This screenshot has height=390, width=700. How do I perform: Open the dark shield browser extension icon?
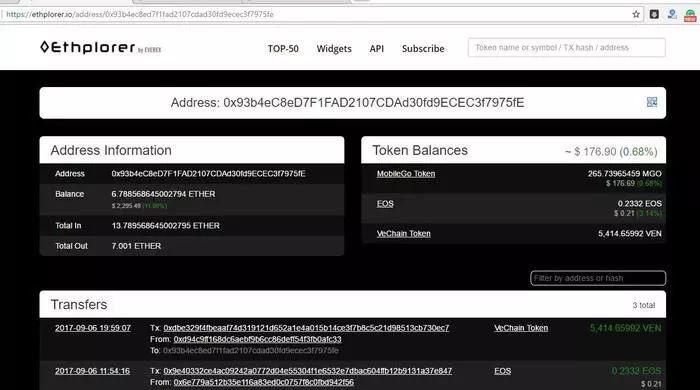tap(654, 14)
